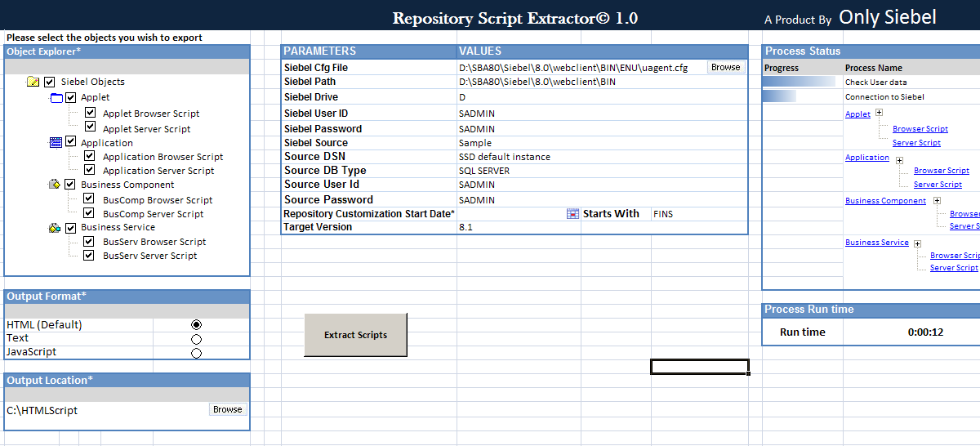Click the Business Service tree icon

click(x=55, y=228)
